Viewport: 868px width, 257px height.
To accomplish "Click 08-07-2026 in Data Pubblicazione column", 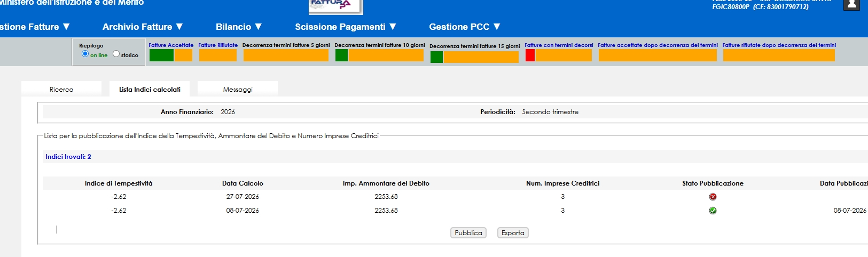I will point(850,211).
